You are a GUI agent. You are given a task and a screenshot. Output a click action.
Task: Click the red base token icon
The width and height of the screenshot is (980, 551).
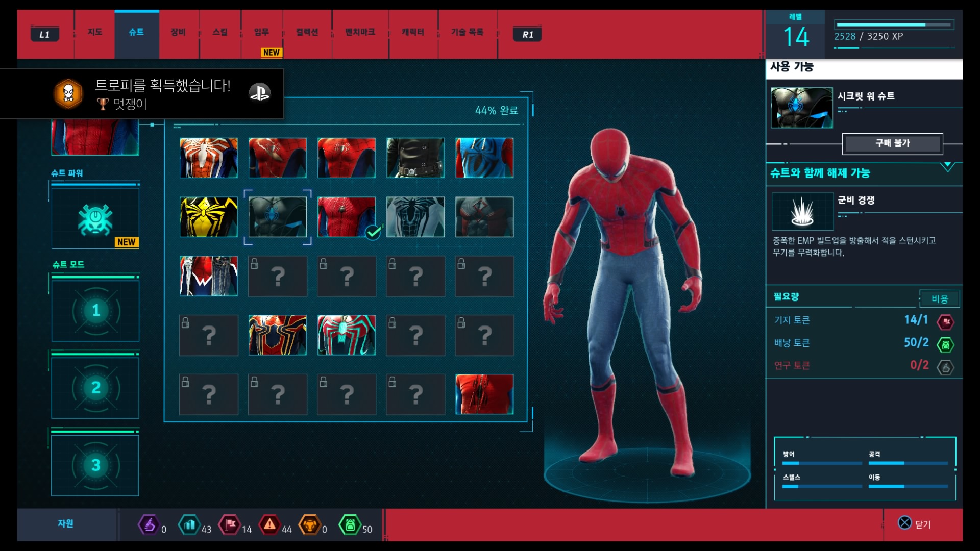tap(946, 321)
